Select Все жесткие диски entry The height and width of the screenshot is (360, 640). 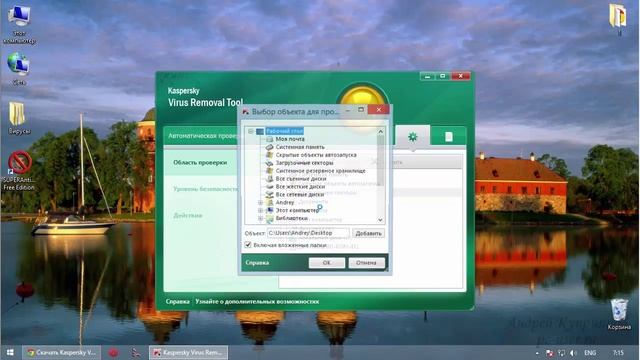(300, 187)
